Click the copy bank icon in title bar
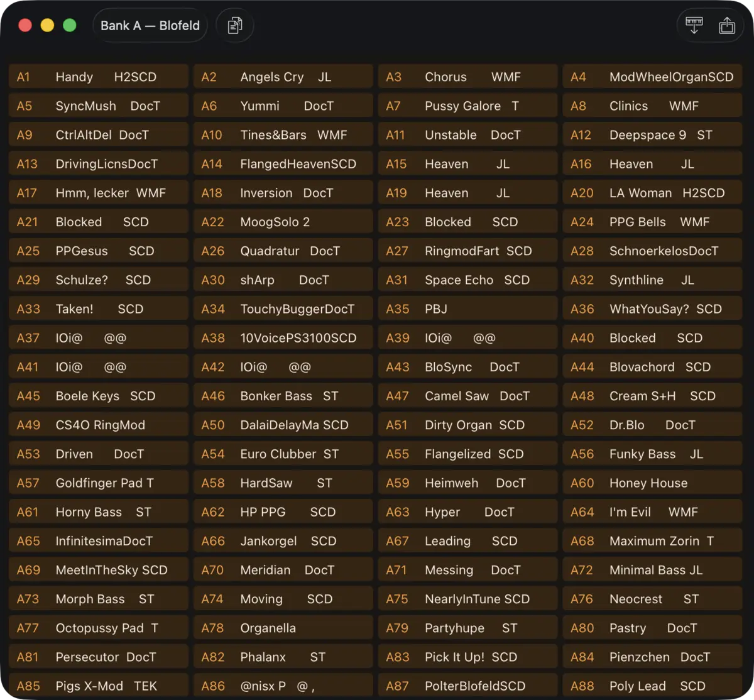 coord(235,26)
